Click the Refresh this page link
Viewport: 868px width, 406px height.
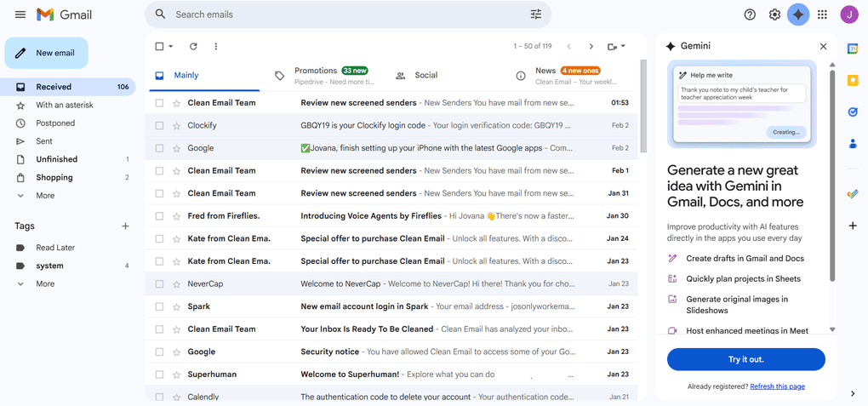tap(777, 386)
